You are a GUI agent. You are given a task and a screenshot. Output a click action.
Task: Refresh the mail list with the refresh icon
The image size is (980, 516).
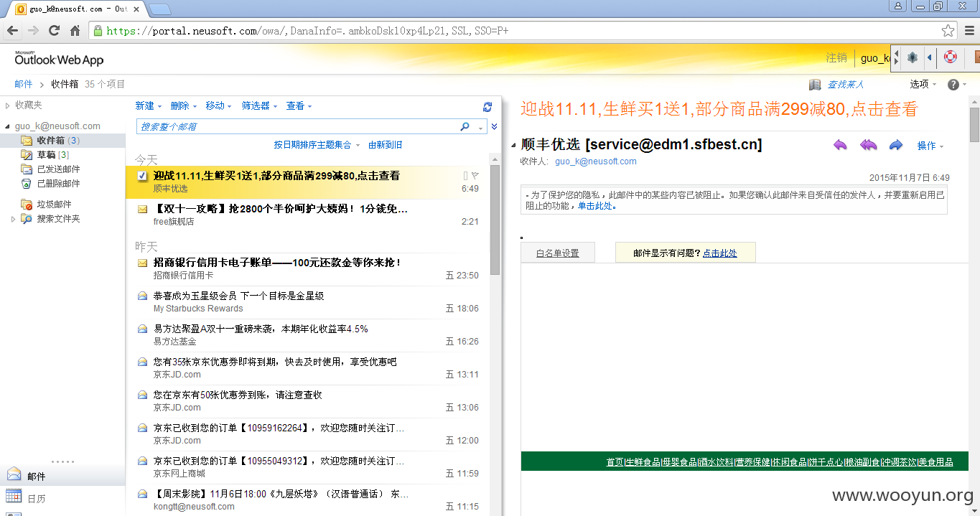pos(487,106)
